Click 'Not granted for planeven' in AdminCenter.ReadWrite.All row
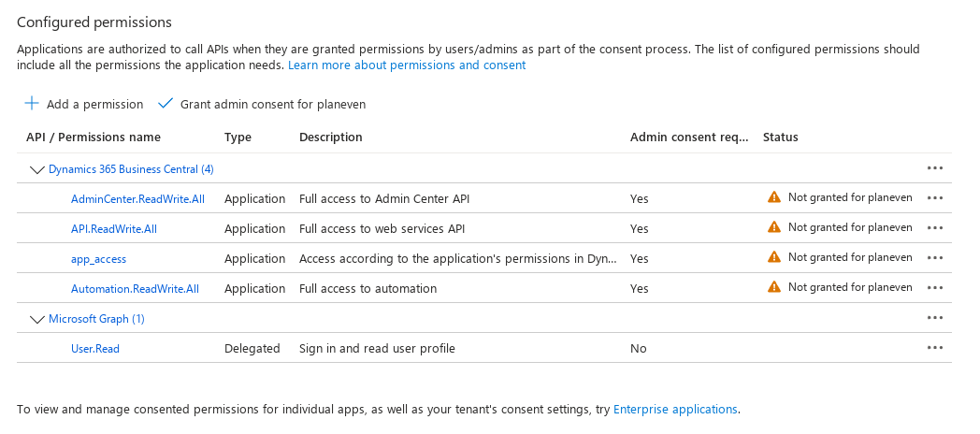The height and width of the screenshot is (434, 980). (850, 197)
